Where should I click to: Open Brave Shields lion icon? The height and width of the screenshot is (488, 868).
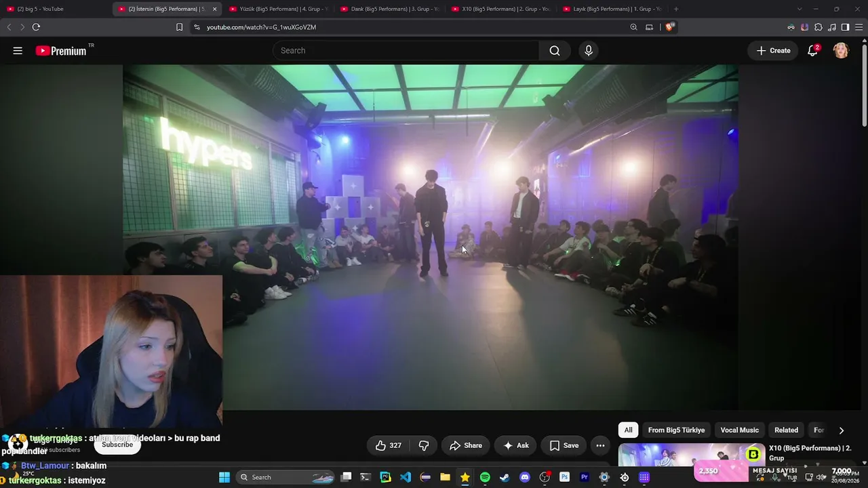tap(670, 27)
